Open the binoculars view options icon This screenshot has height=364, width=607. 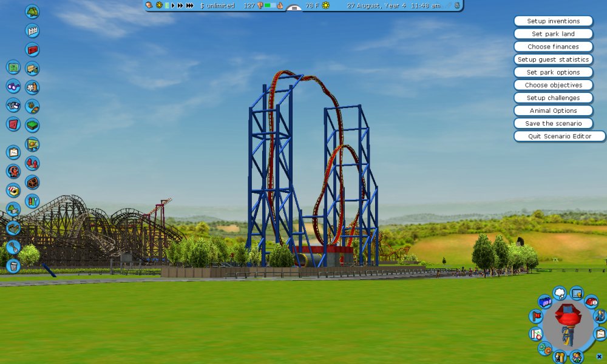[x=13, y=86]
